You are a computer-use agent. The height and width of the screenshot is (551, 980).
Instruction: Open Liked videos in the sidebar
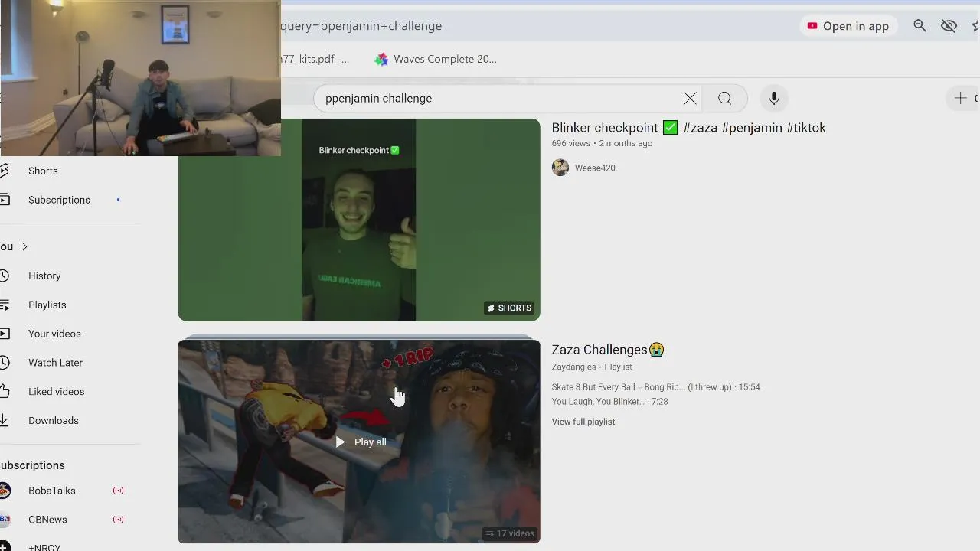point(57,391)
